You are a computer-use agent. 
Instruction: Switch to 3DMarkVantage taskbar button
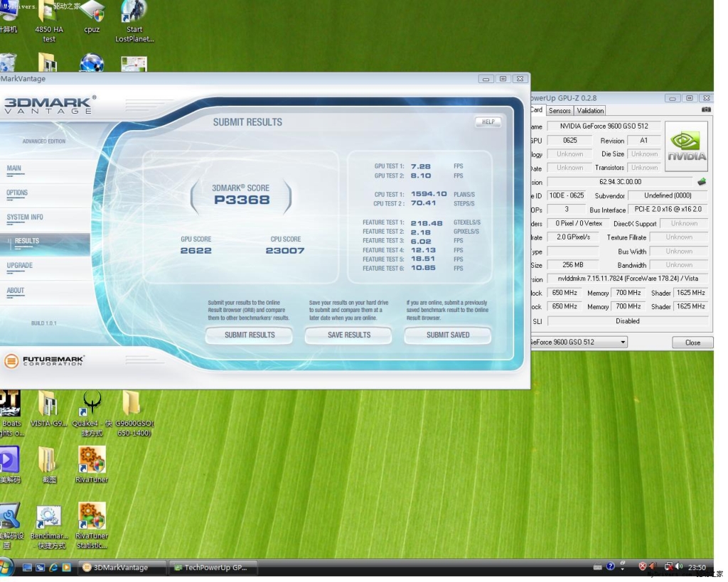[x=122, y=567]
